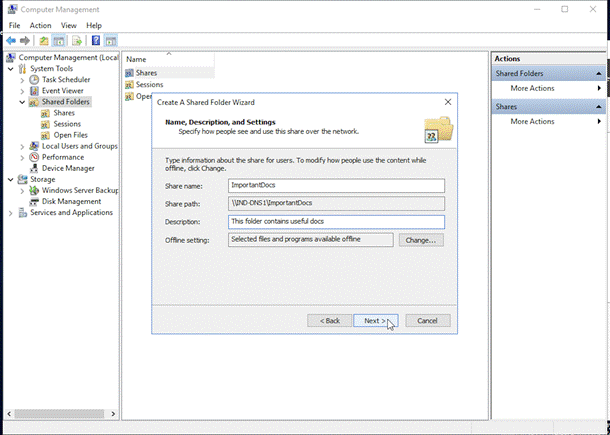The image size is (610, 435).
Task: Select Sessions in console tree
Action: pyautogui.click(x=67, y=124)
